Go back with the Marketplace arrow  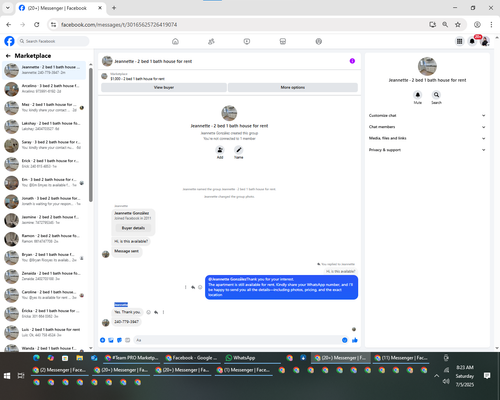(x=8, y=56)
